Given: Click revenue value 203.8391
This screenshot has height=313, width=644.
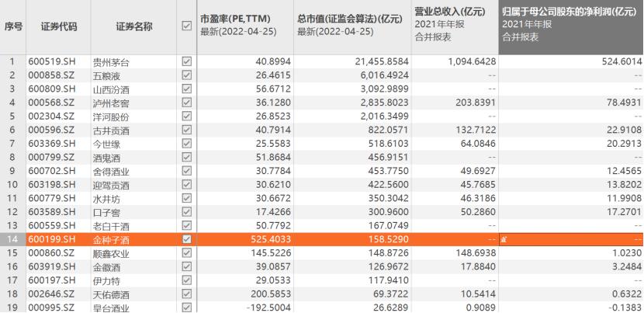Looking at the screenshot, I should 476,103.
